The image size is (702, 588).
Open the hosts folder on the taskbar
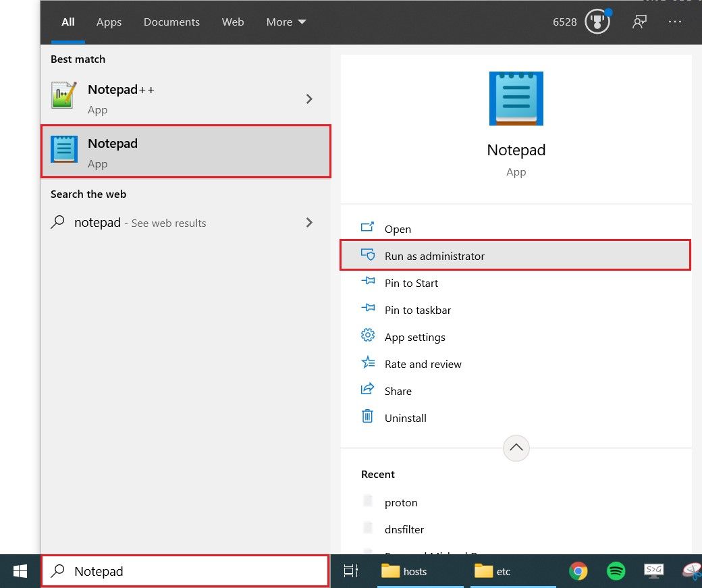(419, 571)
